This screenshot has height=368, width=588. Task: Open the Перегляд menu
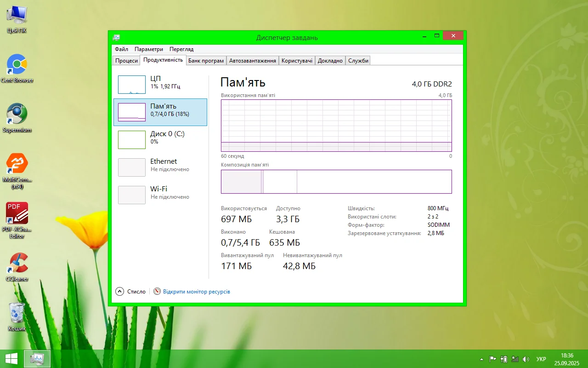[181, 49]
